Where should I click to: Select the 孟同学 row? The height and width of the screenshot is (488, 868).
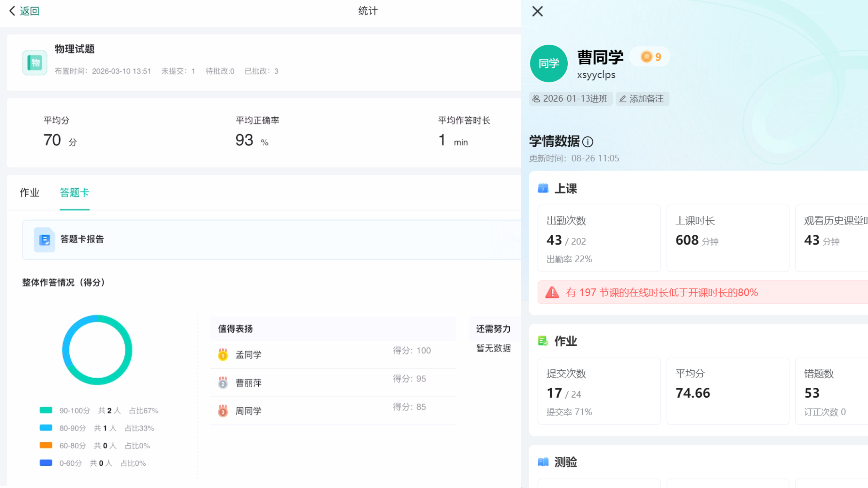(x=333, y=354)
